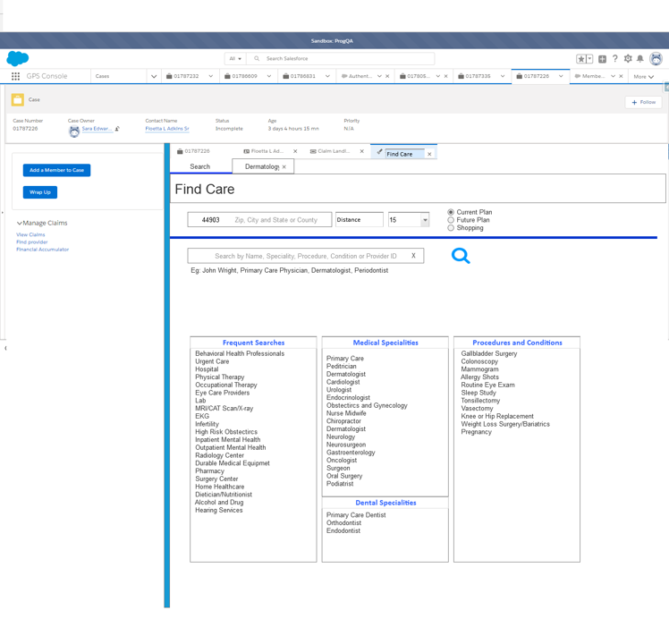Open the Distance value dropdown
This screenshot has width=669, height=644.
tap(425, 220)
